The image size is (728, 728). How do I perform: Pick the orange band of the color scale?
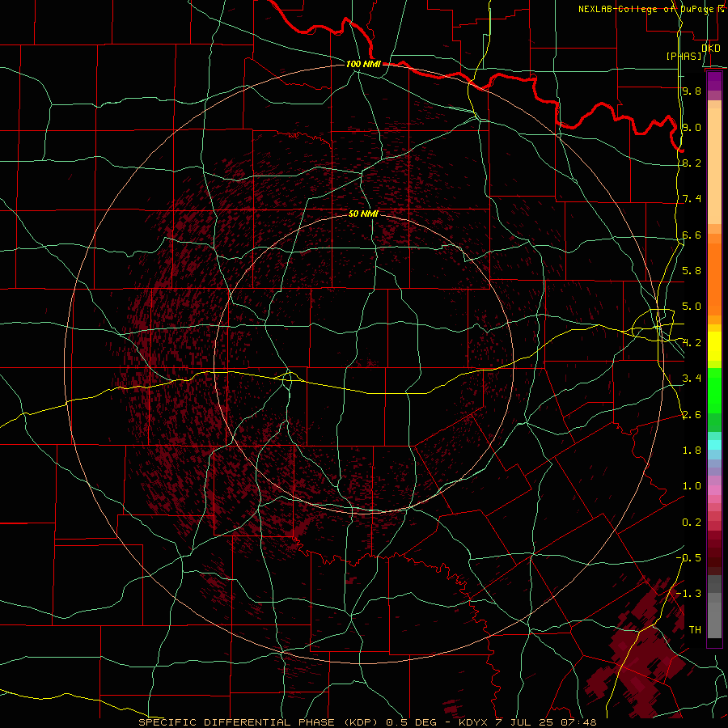click(714, 278)
